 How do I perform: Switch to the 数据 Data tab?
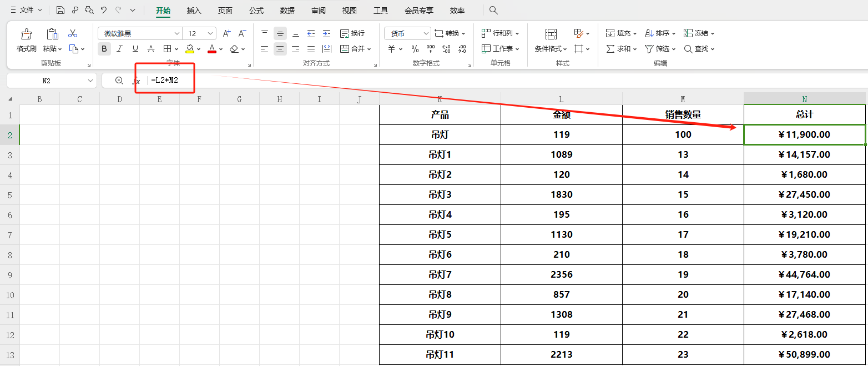pyautogui.click(x=287, y=11)
